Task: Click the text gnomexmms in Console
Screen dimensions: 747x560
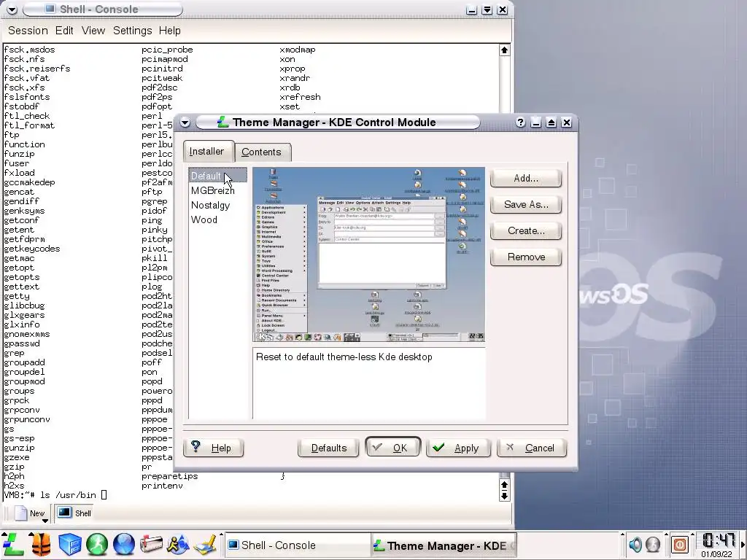Action: point(27,334)
